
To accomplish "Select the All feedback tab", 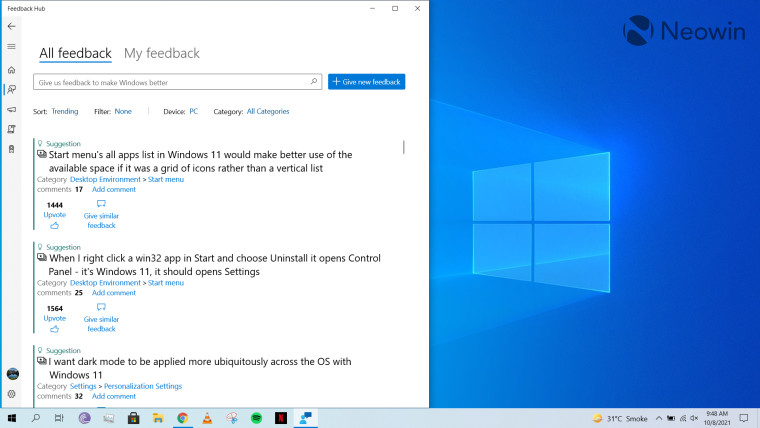I will (75, 54).
